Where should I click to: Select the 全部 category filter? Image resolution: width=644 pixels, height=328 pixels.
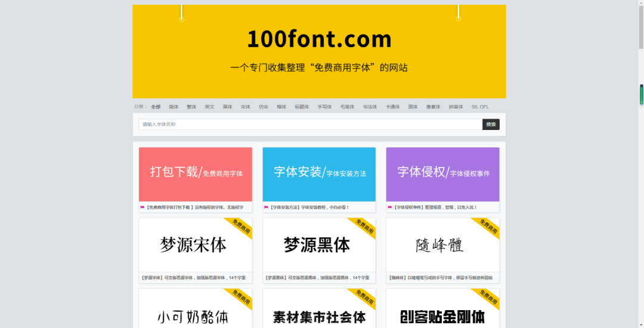(156, 107)
